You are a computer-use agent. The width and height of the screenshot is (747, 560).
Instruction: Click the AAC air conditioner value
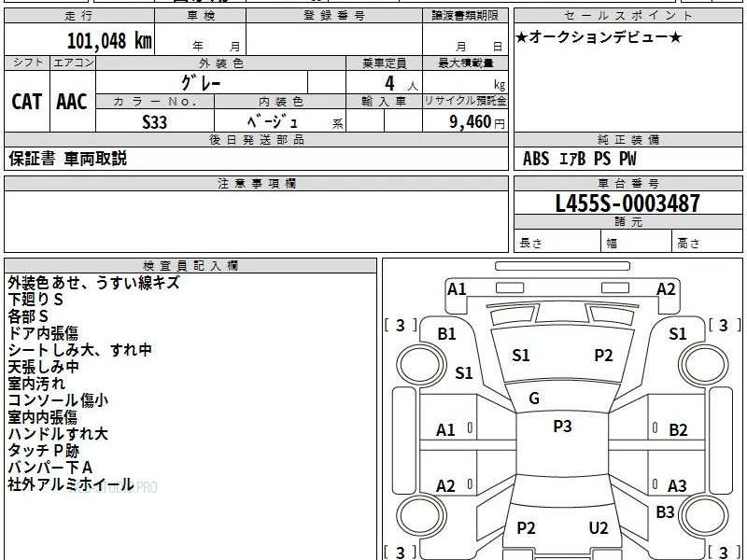[x=72, y=102]
